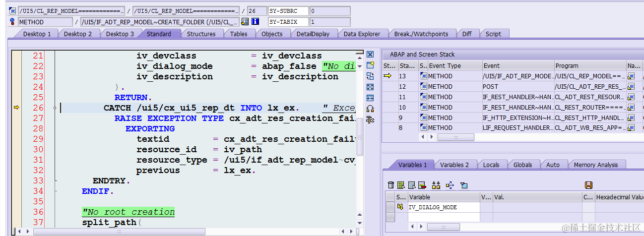Open the Memory Analysis tab

pos(595,165)
